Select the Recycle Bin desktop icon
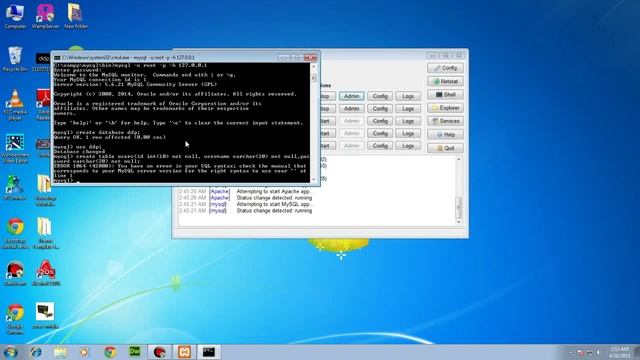Screen dimensions: 640x360 pos(15,60)
